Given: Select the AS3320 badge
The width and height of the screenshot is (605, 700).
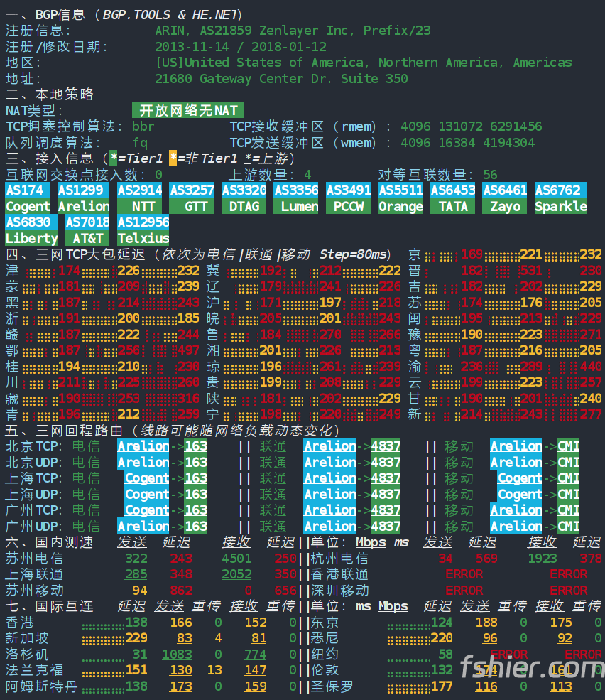Looking at the screenshot, I should click(x=244, y=190).
